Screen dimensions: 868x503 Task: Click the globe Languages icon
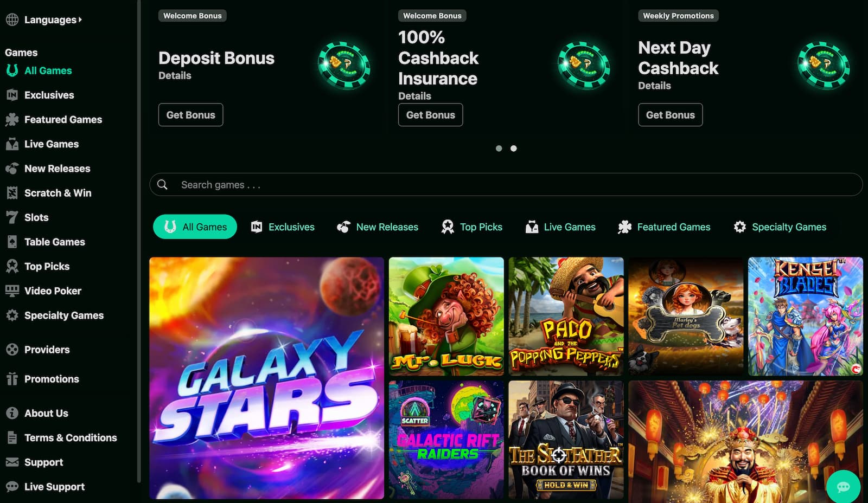point(12,20)
